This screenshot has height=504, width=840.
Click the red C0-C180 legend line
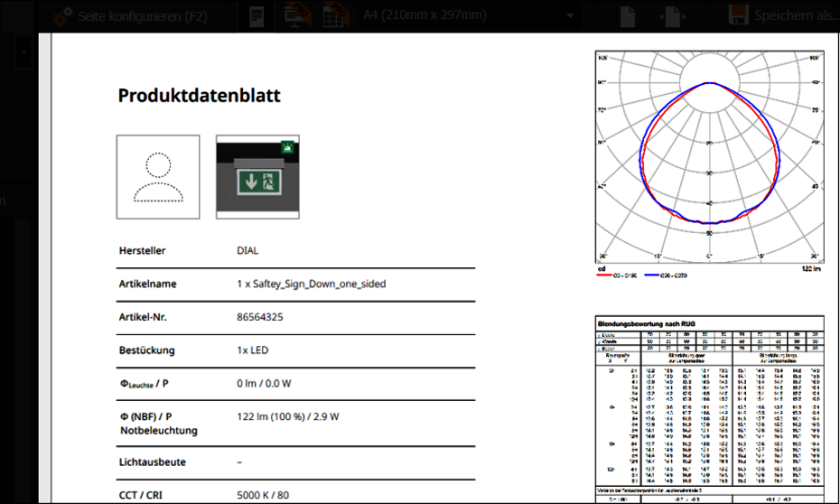coord(605,275)
